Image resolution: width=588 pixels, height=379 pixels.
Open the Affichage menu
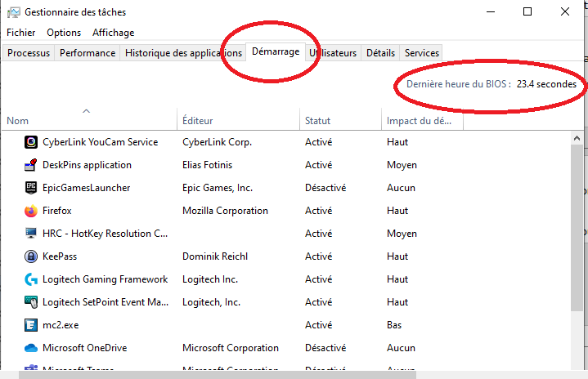tap(113, 33)
